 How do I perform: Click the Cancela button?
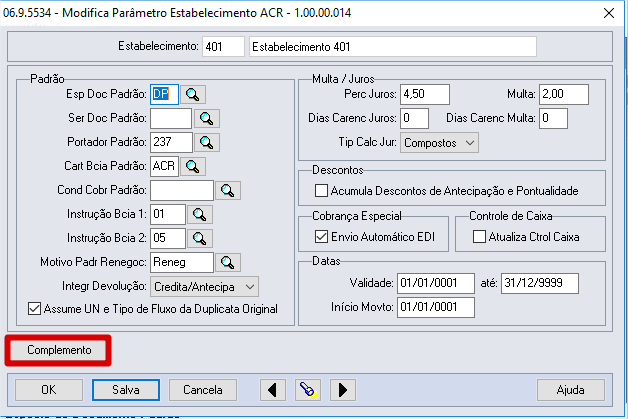203,390
